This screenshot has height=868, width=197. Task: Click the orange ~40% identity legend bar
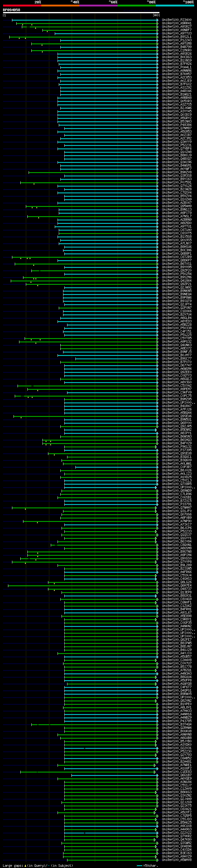pyautogui.click(x=60, y=6)
